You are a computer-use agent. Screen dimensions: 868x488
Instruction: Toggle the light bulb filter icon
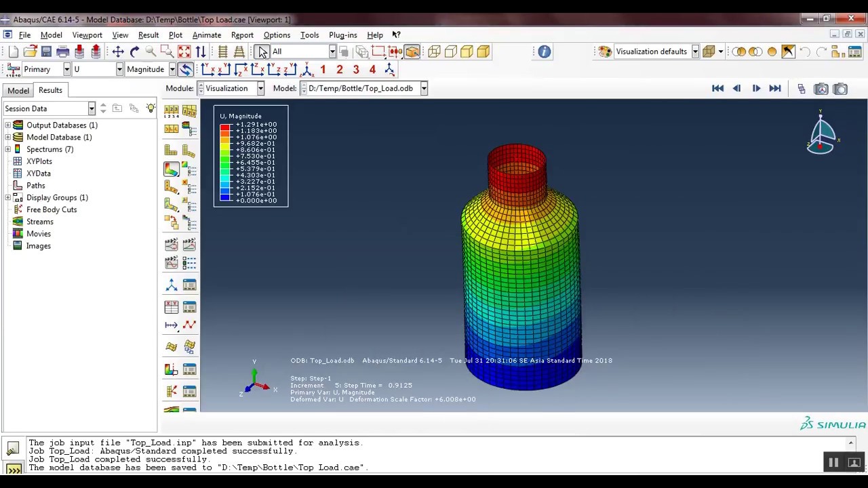tap(151, 108)
